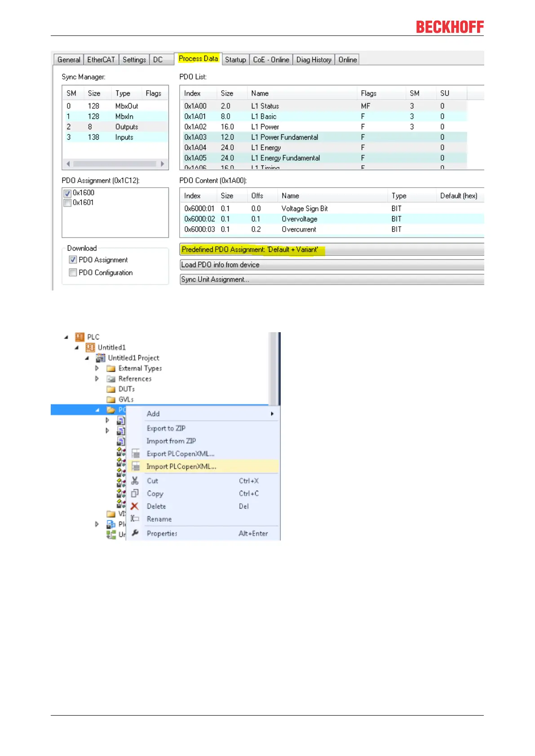535x756 pixels.
Task: Click Sync Manager scrollbar left arrow
Action: point(68,164)
